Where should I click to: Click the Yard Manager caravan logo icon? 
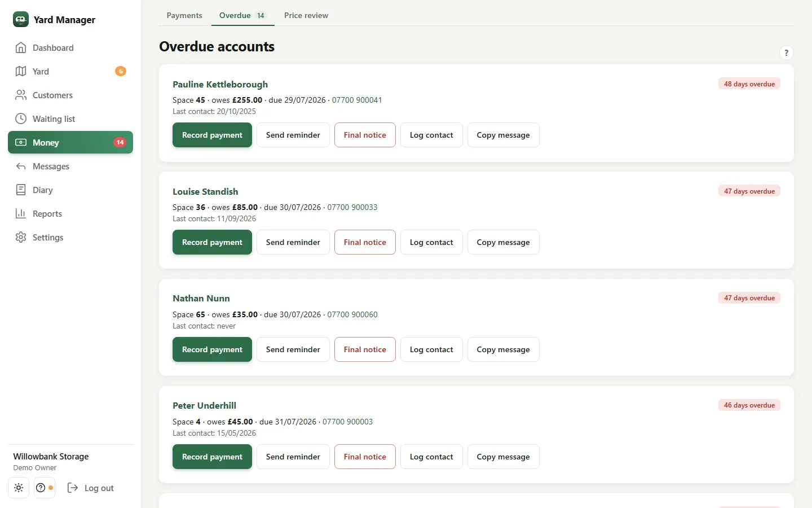[x=21, y=19]
